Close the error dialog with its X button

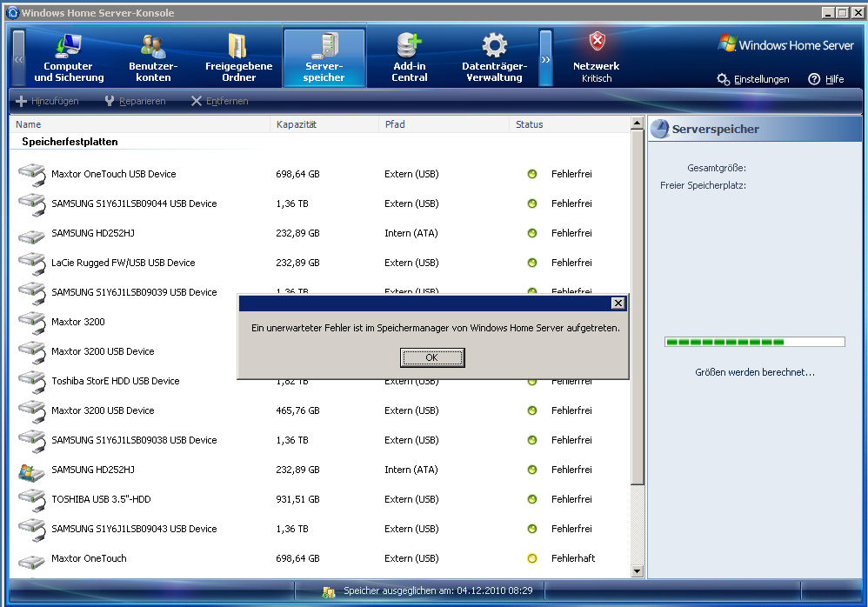pos(618,303)
